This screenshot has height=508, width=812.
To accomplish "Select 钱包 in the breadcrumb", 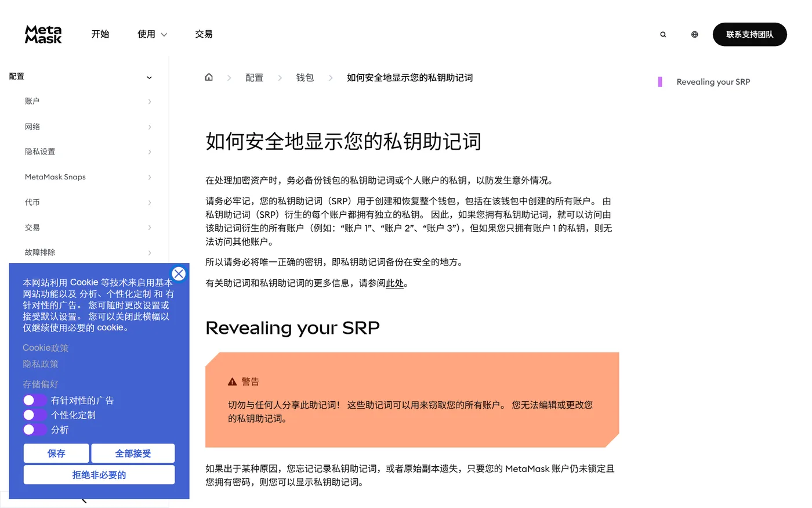I will point(305,78).
